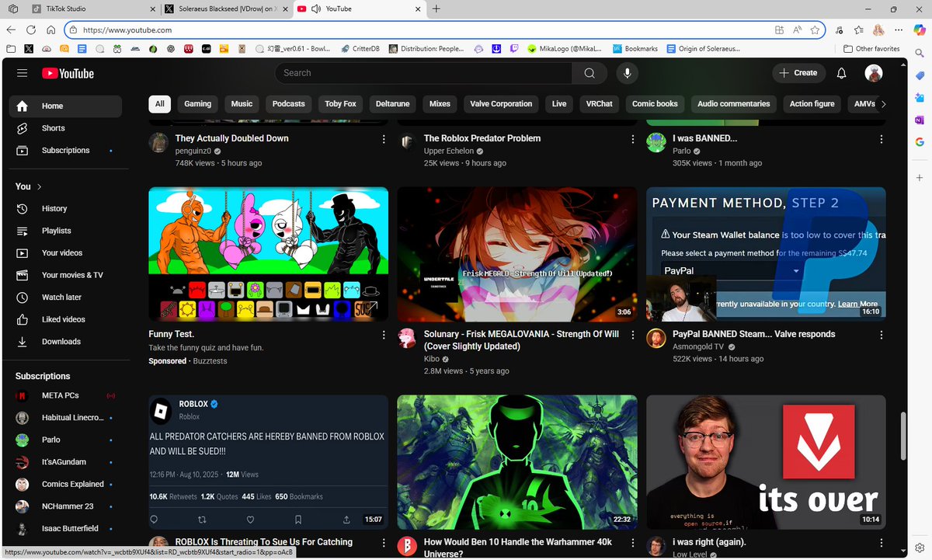The image size is (932, 560).
Task: Start voice search with the microphone
Action: [x=627, y=73]
